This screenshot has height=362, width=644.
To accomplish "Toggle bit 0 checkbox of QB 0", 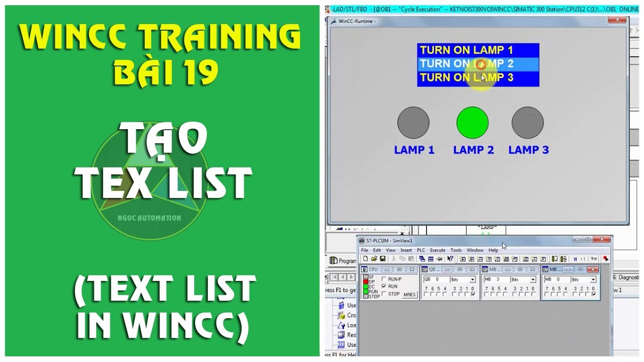I will pyautogui.click(x=473, y=294).
